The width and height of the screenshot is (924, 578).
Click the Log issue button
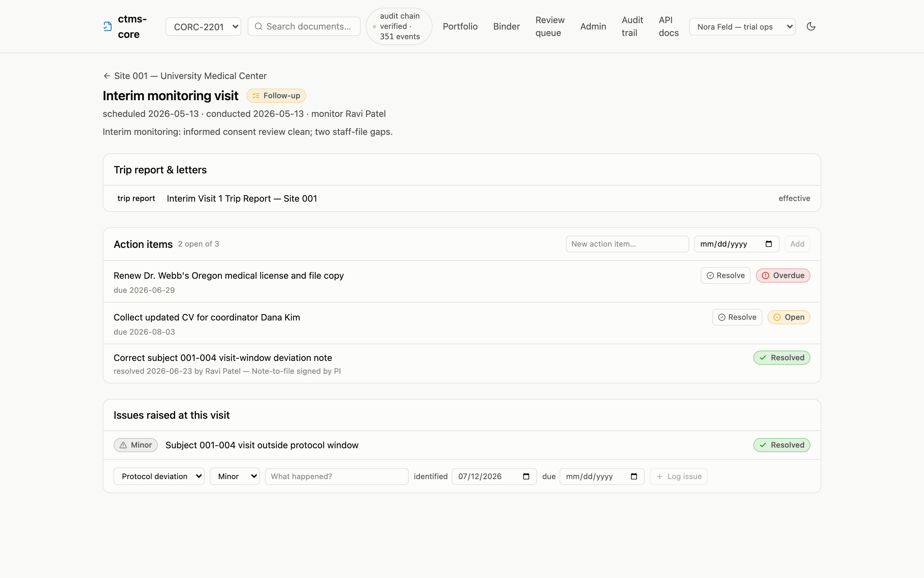coord(679,476)
